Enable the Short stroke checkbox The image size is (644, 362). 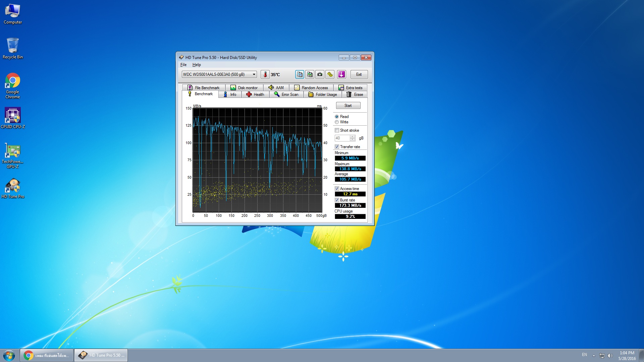[337, 130]
